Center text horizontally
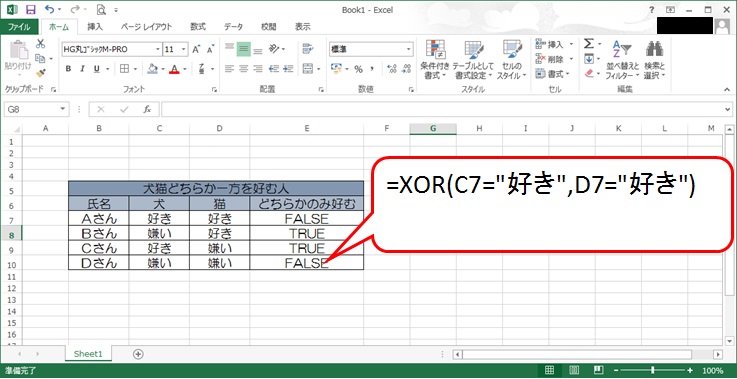Screen dimensions: 737x379 (x=243, y=69)
